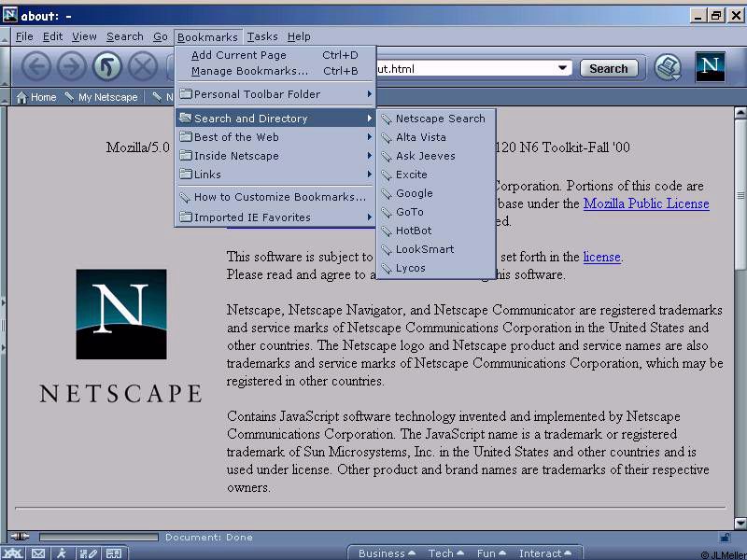Expand Search and Directory submenu

[275, 119]
